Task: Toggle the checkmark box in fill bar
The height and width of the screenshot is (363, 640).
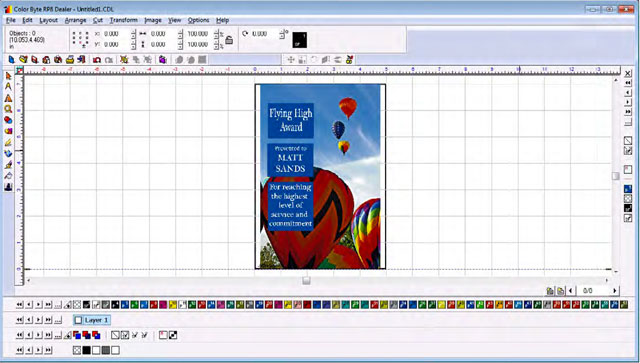Action: [125, 335]
